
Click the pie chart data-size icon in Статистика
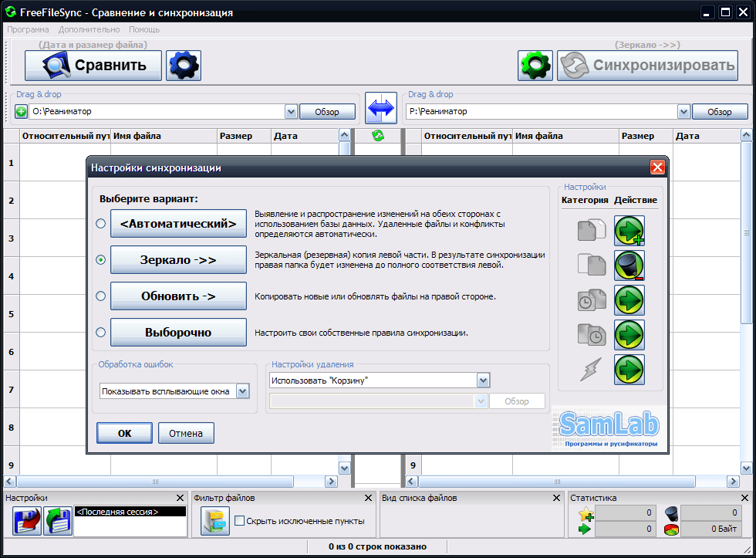(671, 529)
